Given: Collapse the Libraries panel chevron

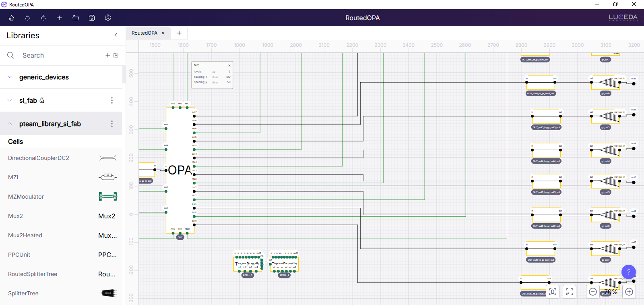Looking at the screenshot, I should tap(116, 35).
